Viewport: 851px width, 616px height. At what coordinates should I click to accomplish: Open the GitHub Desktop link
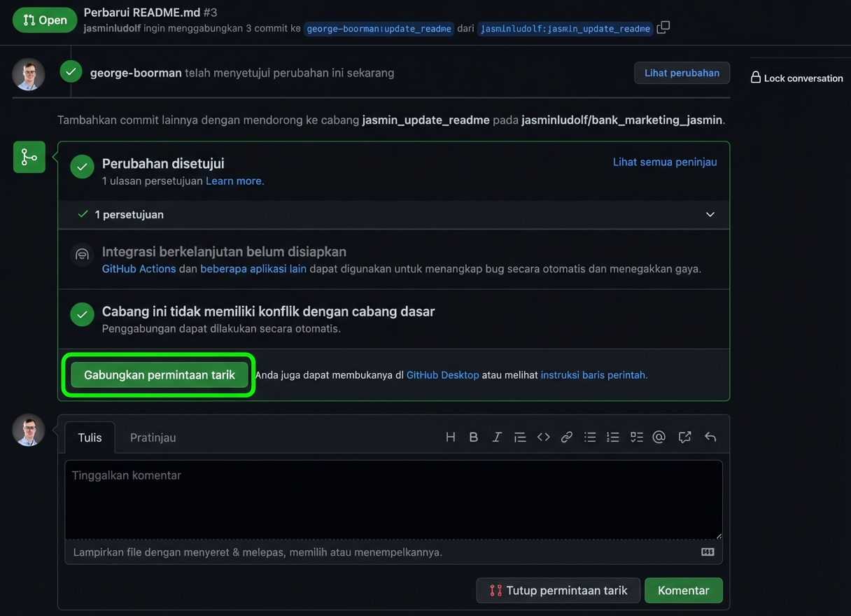point(442,374)
